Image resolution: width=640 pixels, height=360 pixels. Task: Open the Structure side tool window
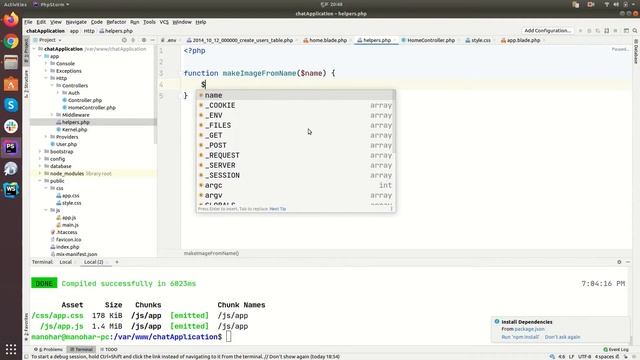[x=26, y=83]
